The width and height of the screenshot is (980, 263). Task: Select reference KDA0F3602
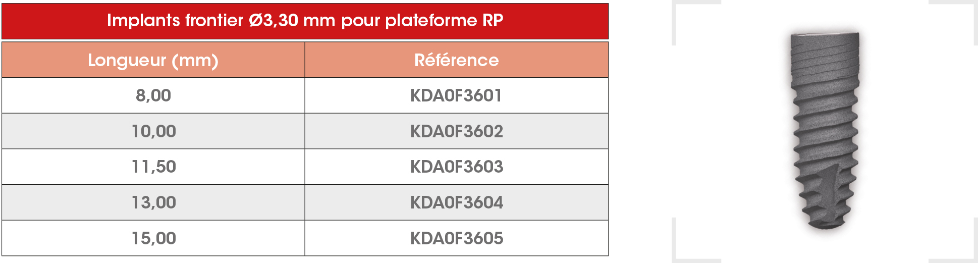(x=457, y=131)
